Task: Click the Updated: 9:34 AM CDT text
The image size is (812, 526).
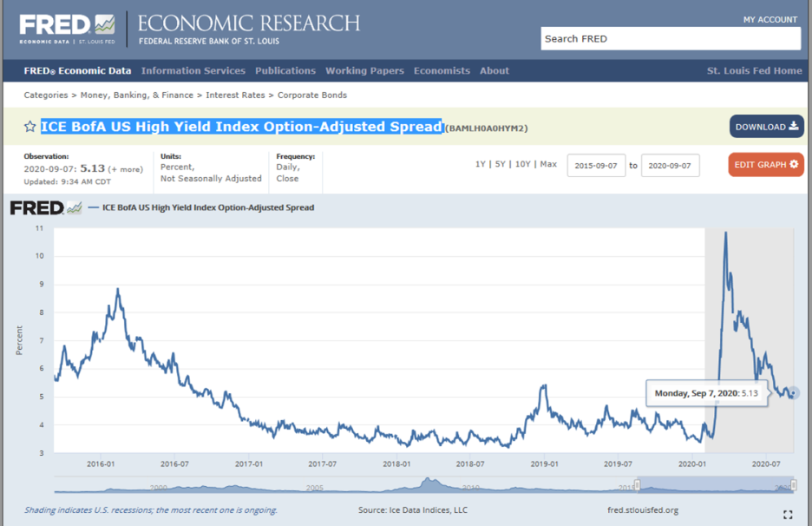Action: tap(68, 182)
